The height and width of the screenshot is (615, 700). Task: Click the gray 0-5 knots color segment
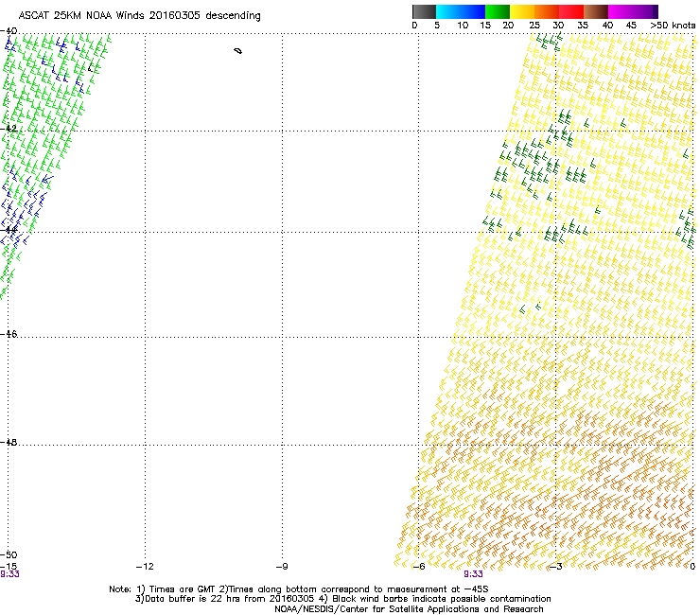click(x=424, y=11)
